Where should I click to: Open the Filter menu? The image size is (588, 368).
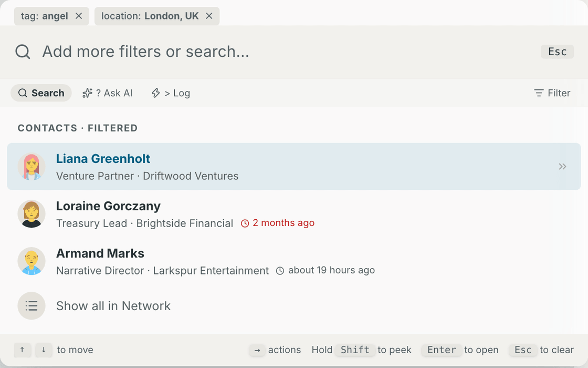coord(552,93)
